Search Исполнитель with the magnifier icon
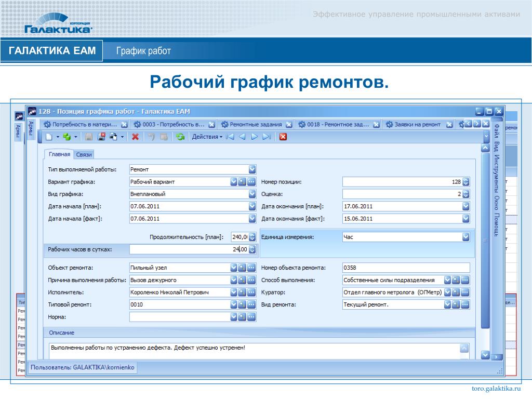Image resolution: width=532 pixels, height=399 pixels. point(242,292)
